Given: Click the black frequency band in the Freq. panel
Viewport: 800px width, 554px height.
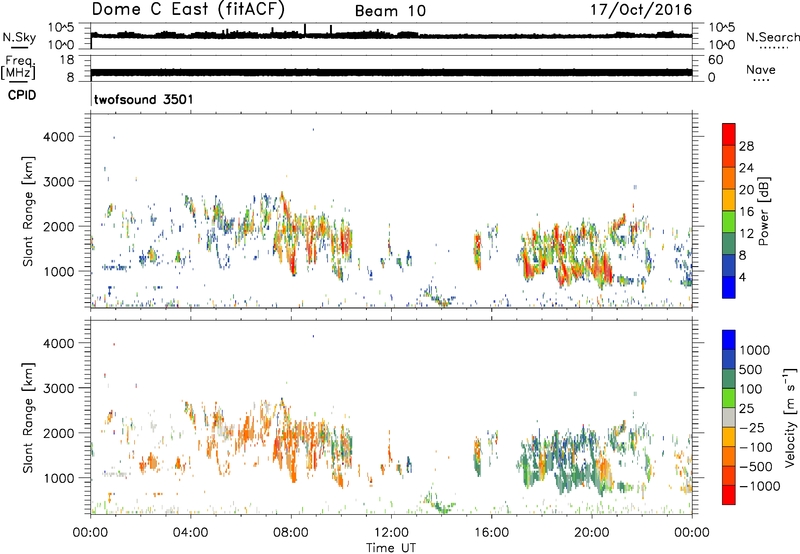Looking at the screenshot, I should pos(392,72).
